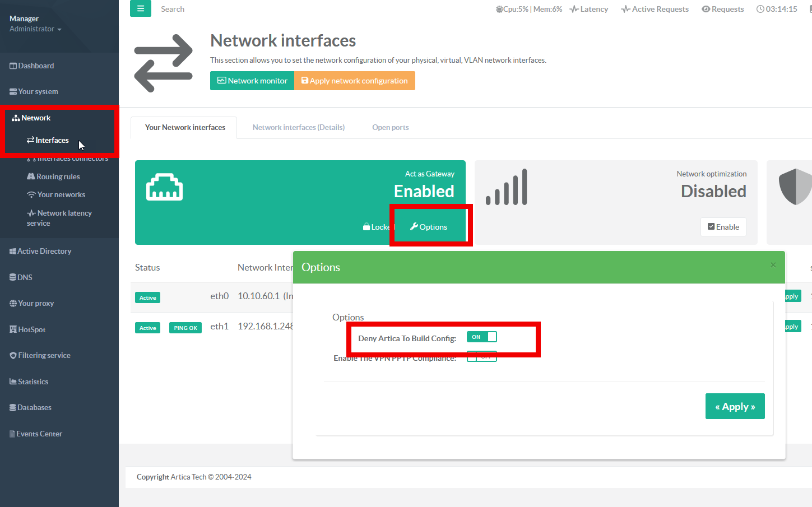Click into the Search field
The height and width of the screenshot is (507, 812).
click(x=224, y=9)
